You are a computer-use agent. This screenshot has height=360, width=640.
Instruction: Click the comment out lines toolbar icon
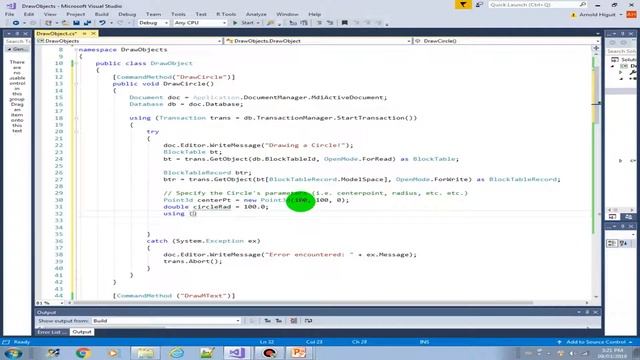(x=319, y=23)
